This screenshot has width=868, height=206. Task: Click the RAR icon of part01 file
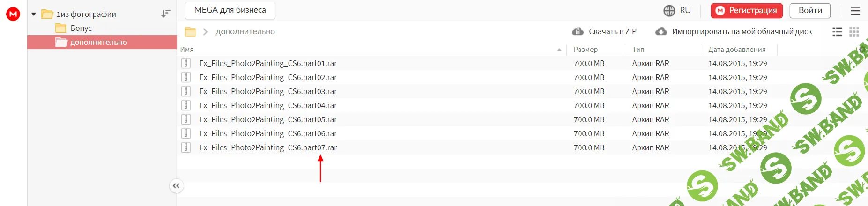186,63
